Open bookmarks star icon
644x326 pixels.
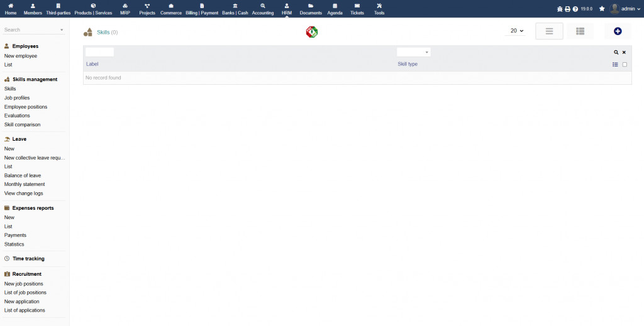coord(602,9)
